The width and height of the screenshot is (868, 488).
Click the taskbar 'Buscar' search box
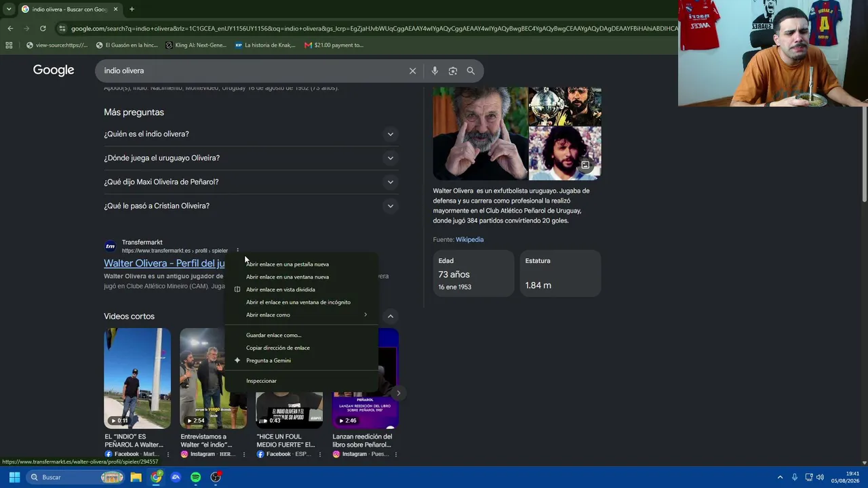pyautogui.click(x=75, y=477)
